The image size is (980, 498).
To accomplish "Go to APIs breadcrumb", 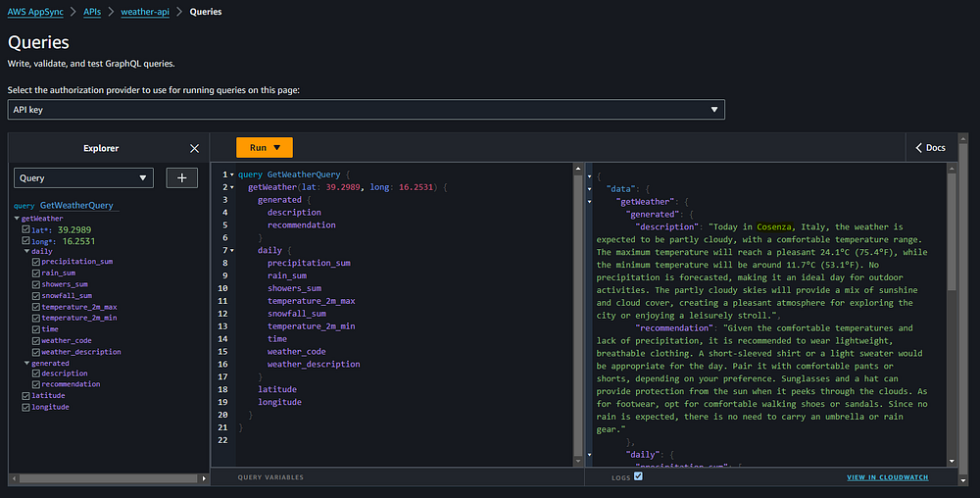I will pos(92,12).
